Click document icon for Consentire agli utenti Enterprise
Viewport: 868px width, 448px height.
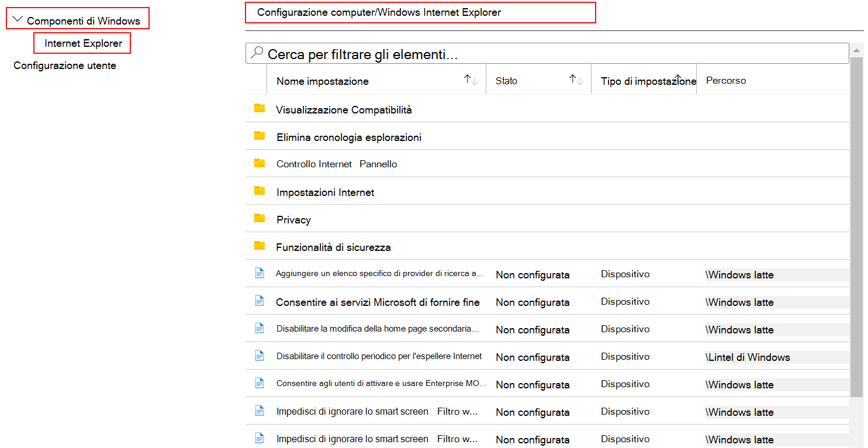point(260,382)
